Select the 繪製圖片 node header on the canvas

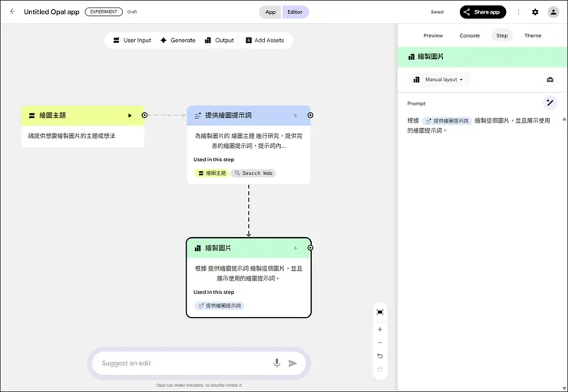[249, 248]
